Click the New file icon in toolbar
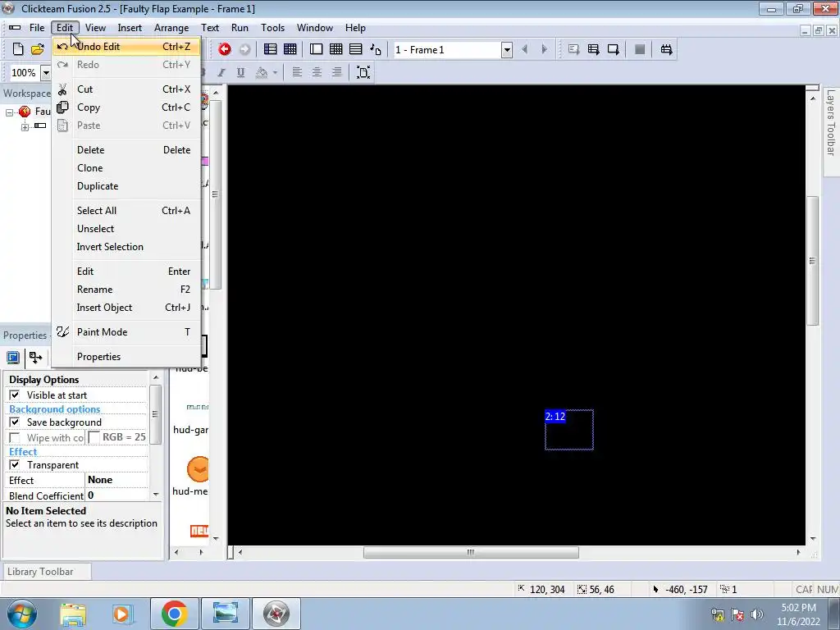 tap(18, 49)
